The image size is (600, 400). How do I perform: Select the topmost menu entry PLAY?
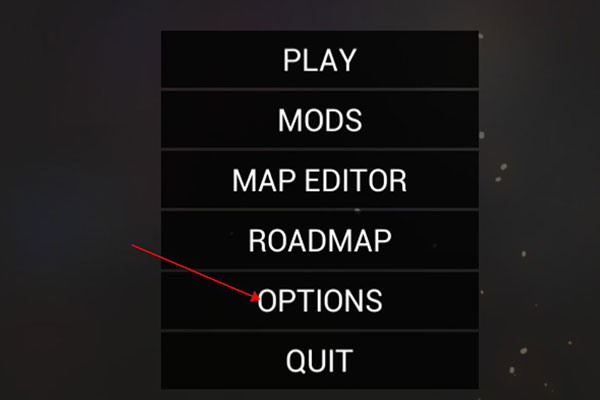click(x=320, y=59)
